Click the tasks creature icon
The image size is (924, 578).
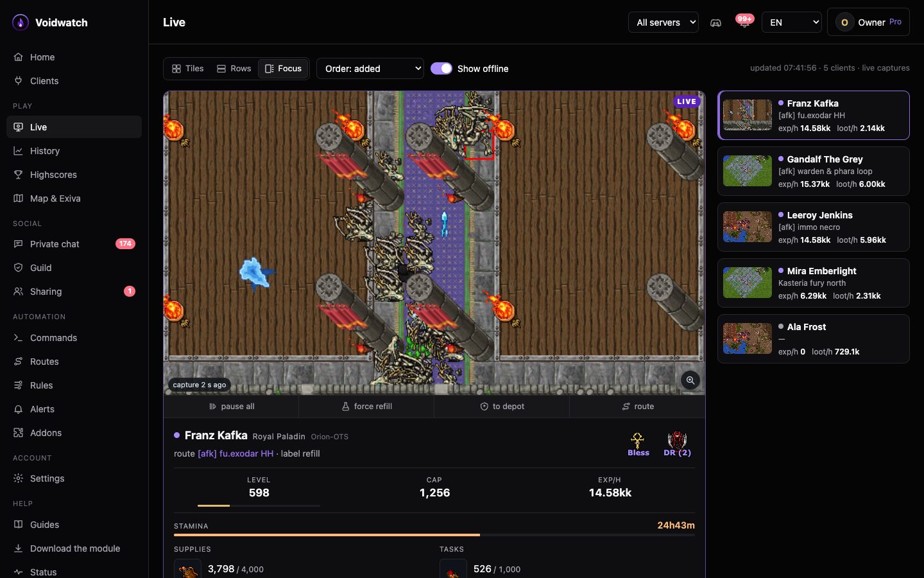(453, 570)
